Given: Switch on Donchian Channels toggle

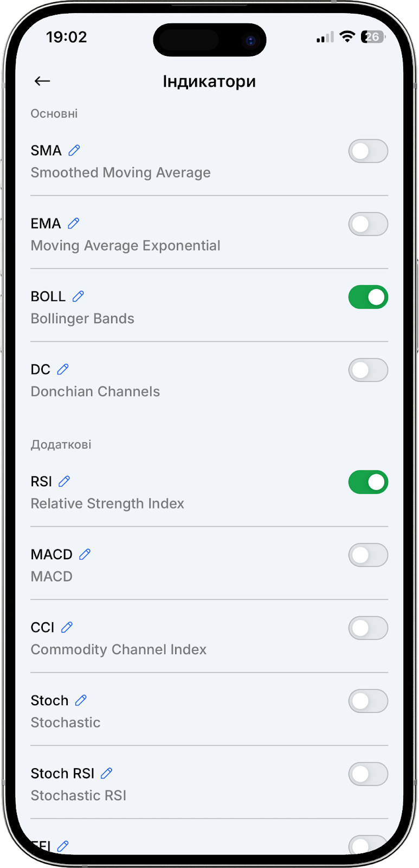Looking at the screenshot, I should click(x=368, y=370).
